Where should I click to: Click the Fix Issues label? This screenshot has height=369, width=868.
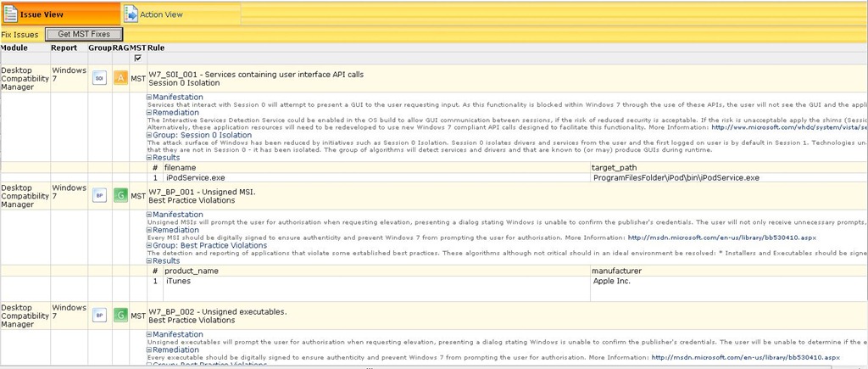point(20,34)
